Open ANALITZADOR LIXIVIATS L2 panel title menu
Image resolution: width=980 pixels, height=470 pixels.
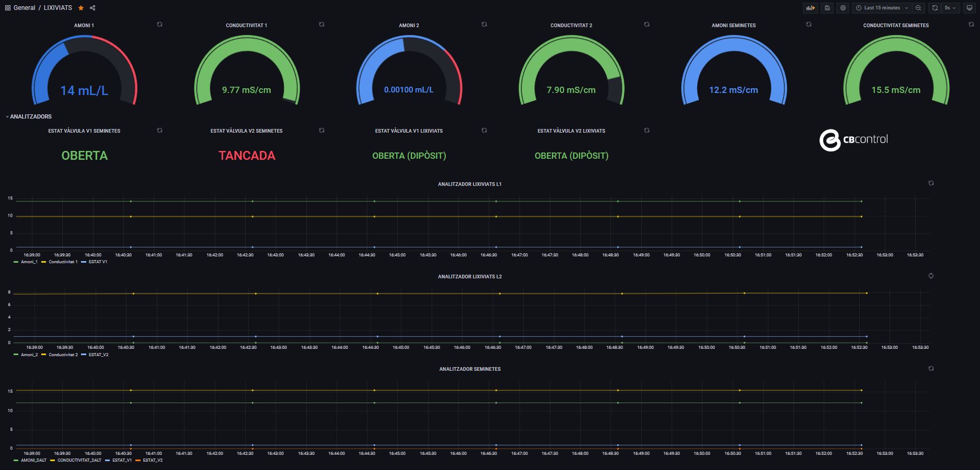(x=469, y=276)
